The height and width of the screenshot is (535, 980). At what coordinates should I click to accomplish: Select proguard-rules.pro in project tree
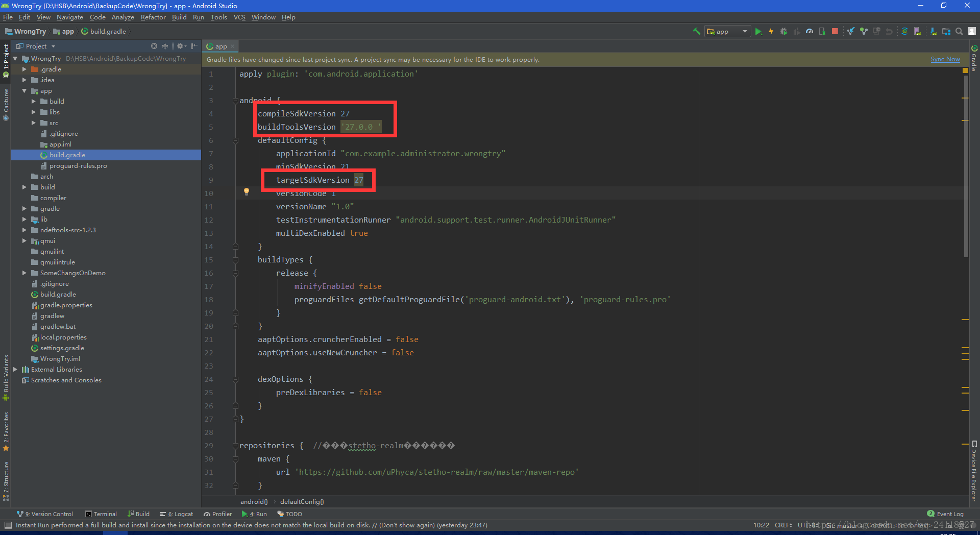tap(78, 165)
